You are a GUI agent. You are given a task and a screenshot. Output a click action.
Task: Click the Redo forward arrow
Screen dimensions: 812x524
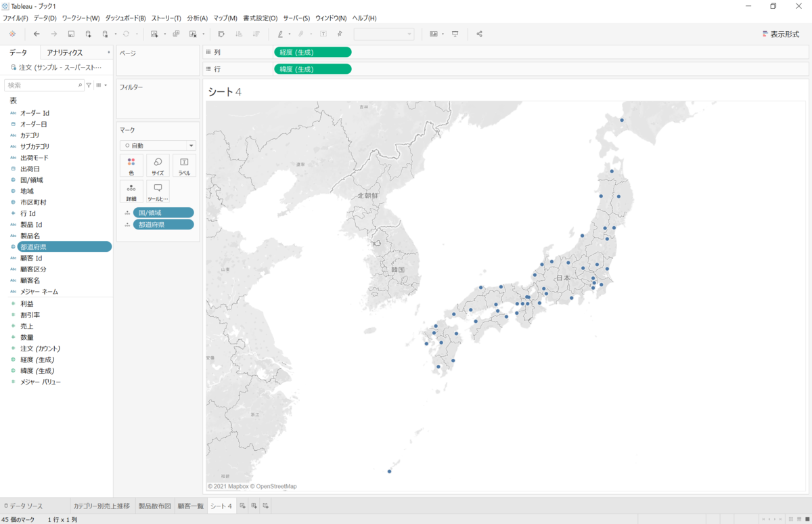pos(54,34)
